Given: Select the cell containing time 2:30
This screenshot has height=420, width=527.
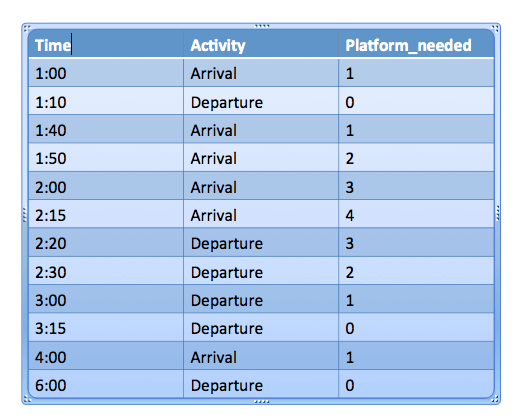Looking at the screenshot, I should (106, 271).
